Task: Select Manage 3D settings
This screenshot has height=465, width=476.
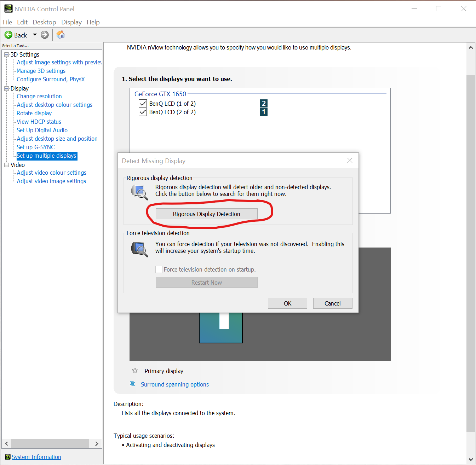Action: 41,71
